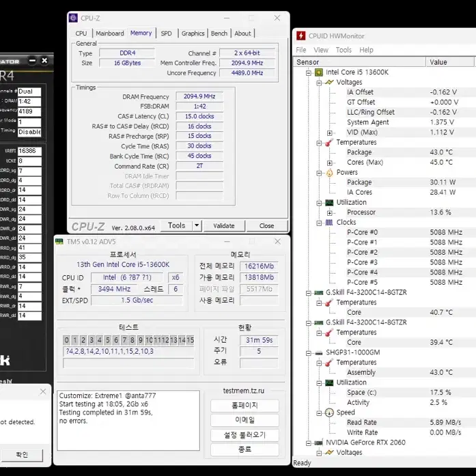Click the Utilization chart icon under Intel Core i5
Viewport: 476px width, 476px height.
[329, 202]
